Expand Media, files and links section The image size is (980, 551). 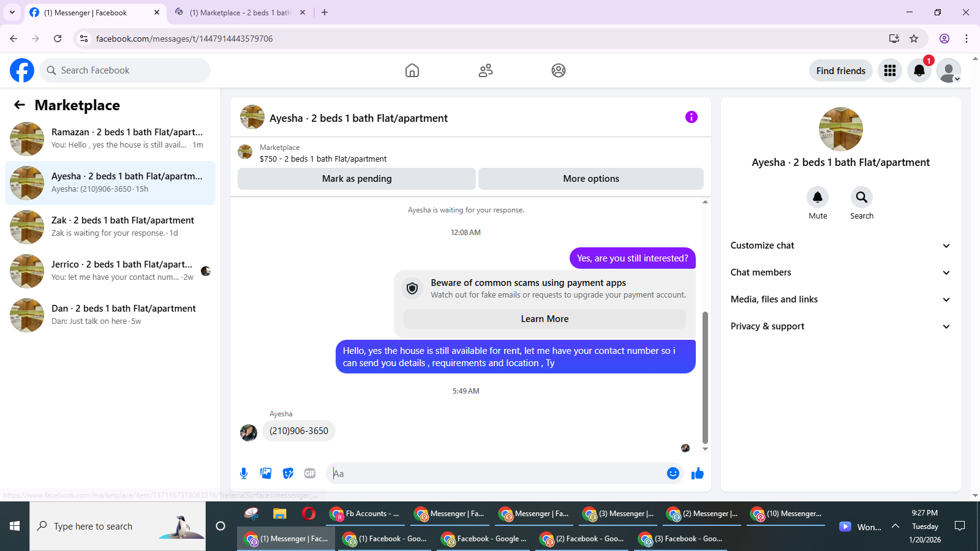pos(840,299)
